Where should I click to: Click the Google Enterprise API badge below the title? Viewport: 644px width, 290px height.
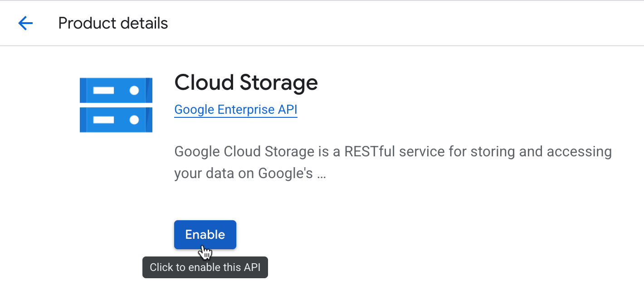coord(235,109)
